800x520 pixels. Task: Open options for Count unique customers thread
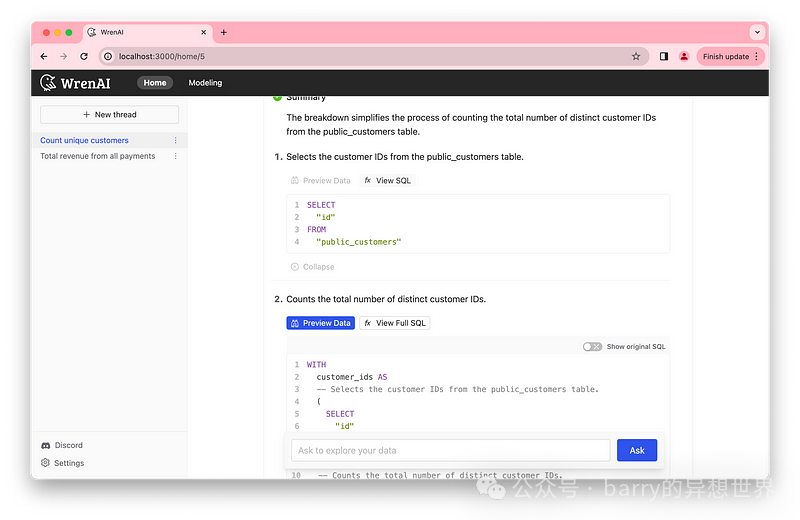point(176,141)
